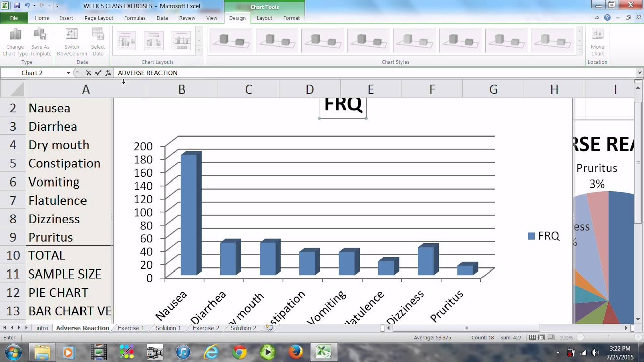Switch to Exercise 2 sheet tab

pos(206,328)
